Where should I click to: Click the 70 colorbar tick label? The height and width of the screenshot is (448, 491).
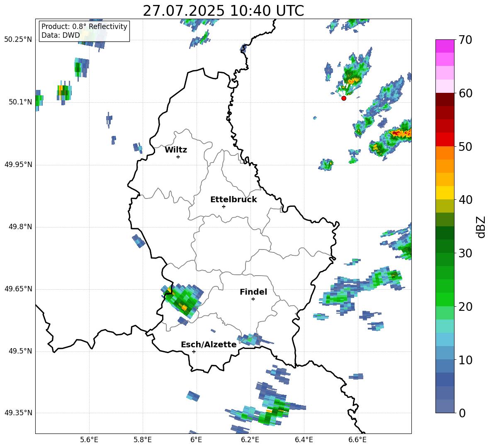point(465,40)
